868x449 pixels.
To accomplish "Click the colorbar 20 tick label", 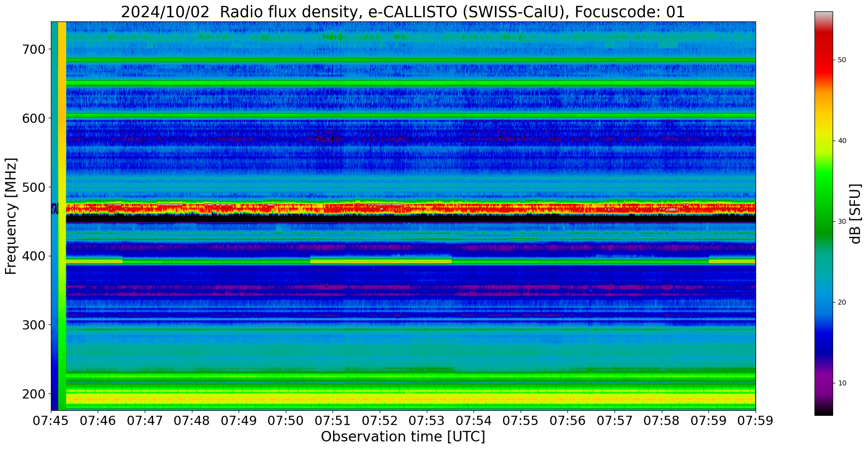I will pyautogui.click(x=842, y=303).
